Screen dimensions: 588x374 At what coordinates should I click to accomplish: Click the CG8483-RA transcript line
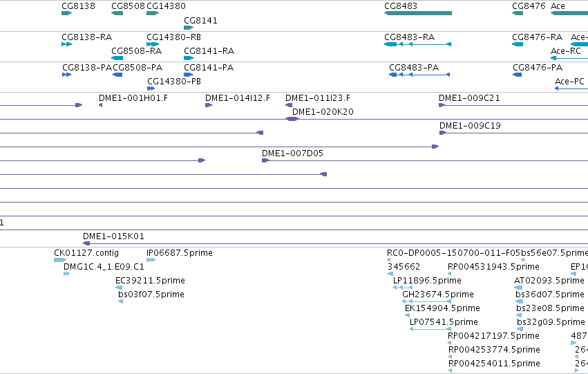(x=418, y=44)
